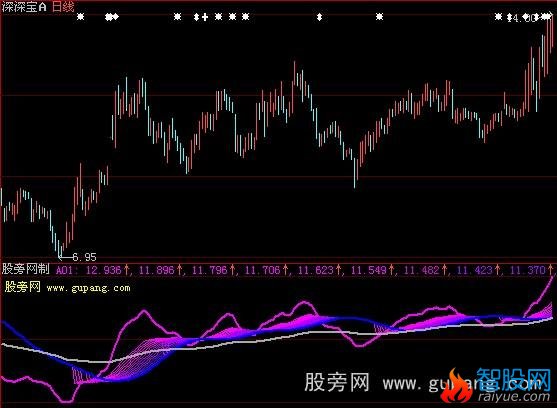Click the yellow www.gupang.com text in indicator panel
Screen dimensions: 557x408
(88, 288)
